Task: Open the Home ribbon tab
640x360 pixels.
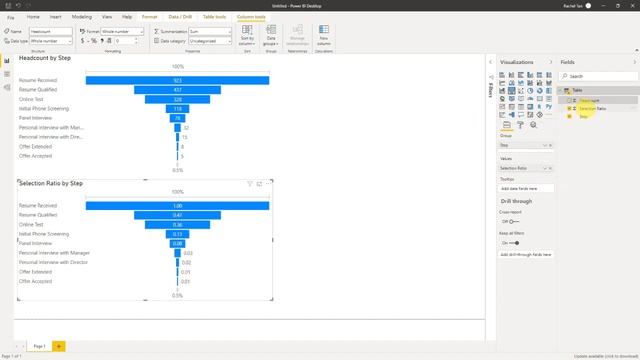Action: pyautogui.click(x=33, y=17)
